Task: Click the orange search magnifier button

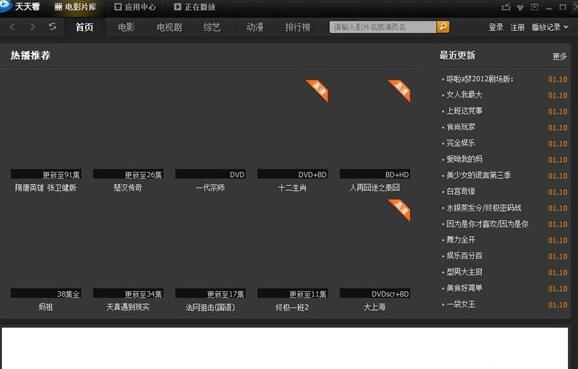Action: 443,27
